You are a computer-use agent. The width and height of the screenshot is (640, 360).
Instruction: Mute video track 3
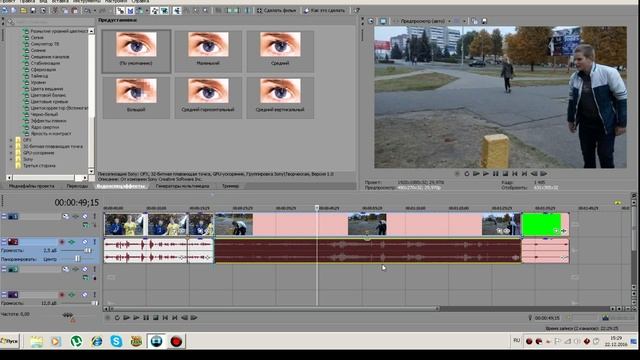85,269
